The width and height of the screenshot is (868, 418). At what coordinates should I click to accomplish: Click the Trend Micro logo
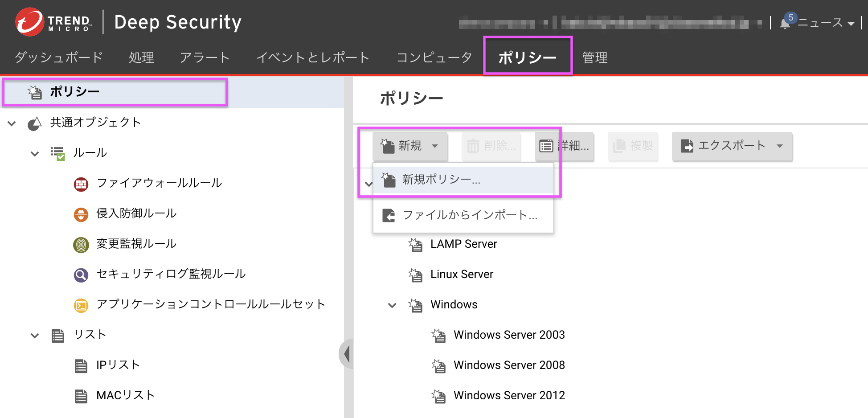(29, 22)
